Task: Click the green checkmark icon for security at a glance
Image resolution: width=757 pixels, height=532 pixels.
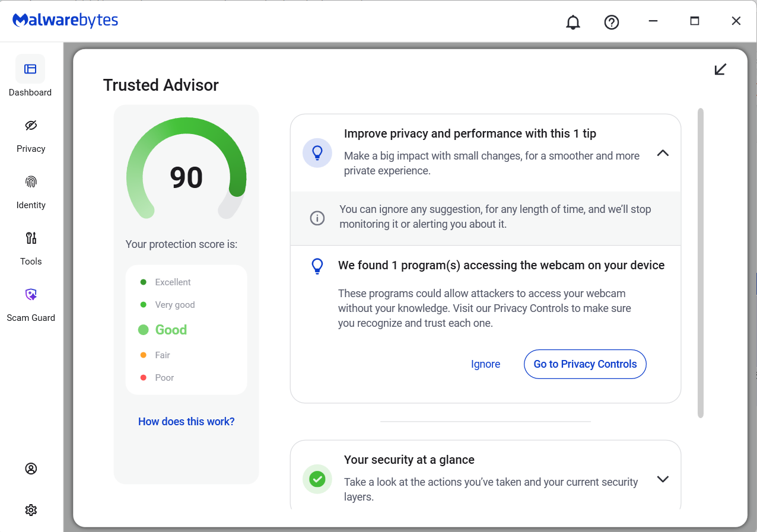Action: [x=317, y=479]
